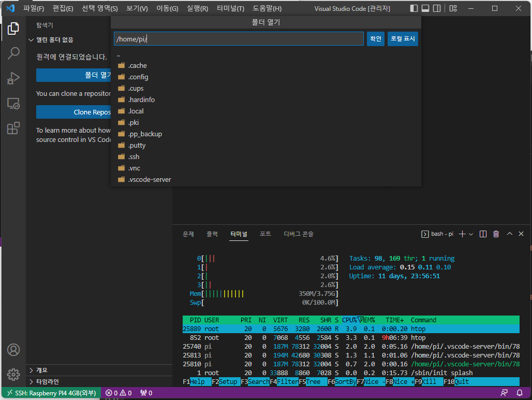
Task: Select the .cache folder
Action: point(266,65)
